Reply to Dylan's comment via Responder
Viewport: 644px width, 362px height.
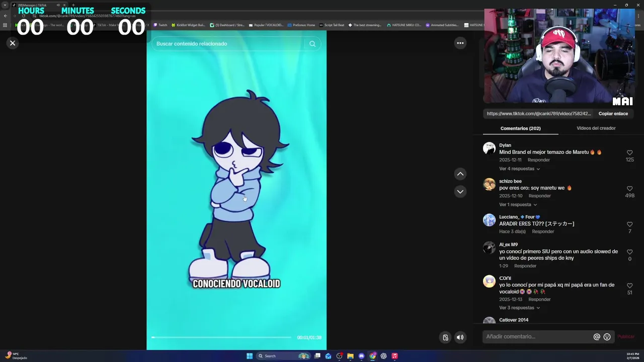click(x=538, y=160)
